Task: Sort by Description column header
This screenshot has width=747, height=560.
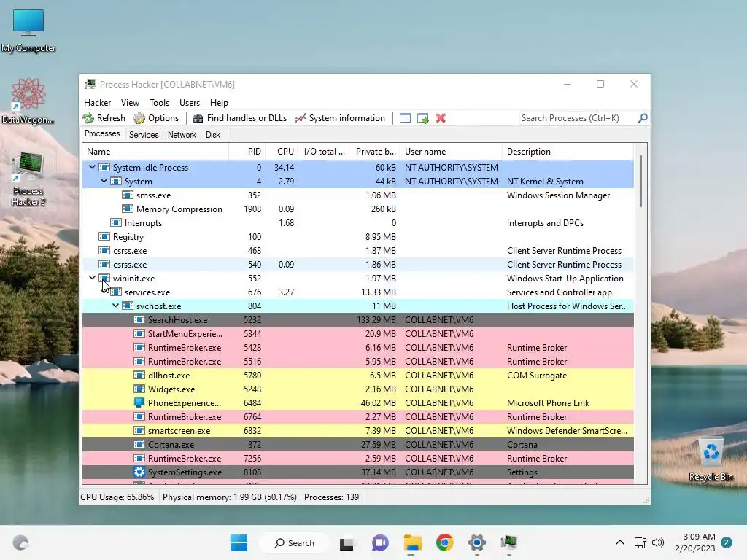Action: point(568,152)
